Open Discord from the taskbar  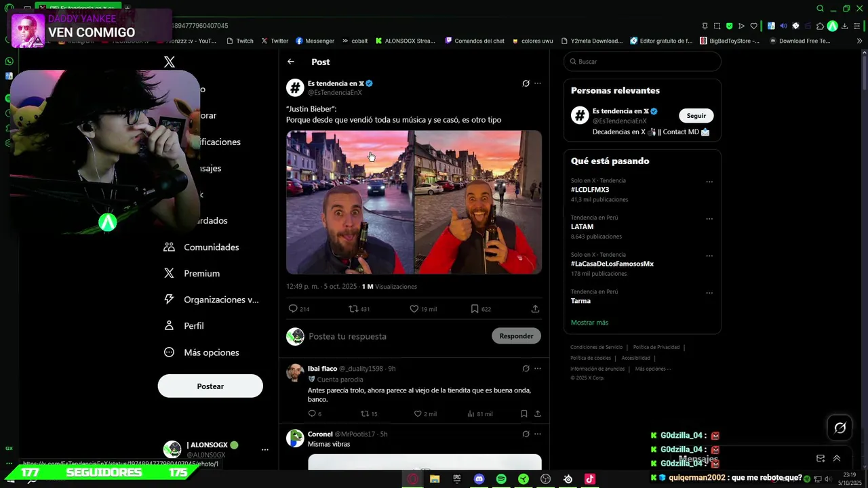point(479,479)
